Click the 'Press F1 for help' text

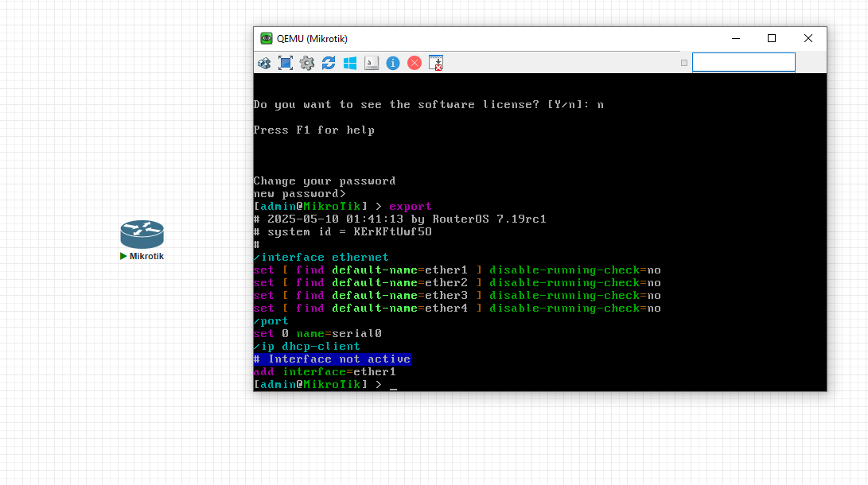[x=314, y=130]
